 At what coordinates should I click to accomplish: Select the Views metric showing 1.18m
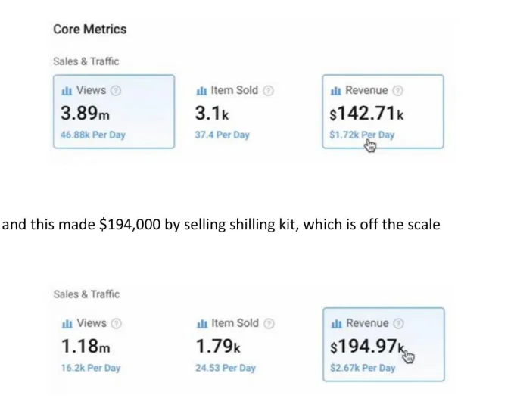(114, 344)
